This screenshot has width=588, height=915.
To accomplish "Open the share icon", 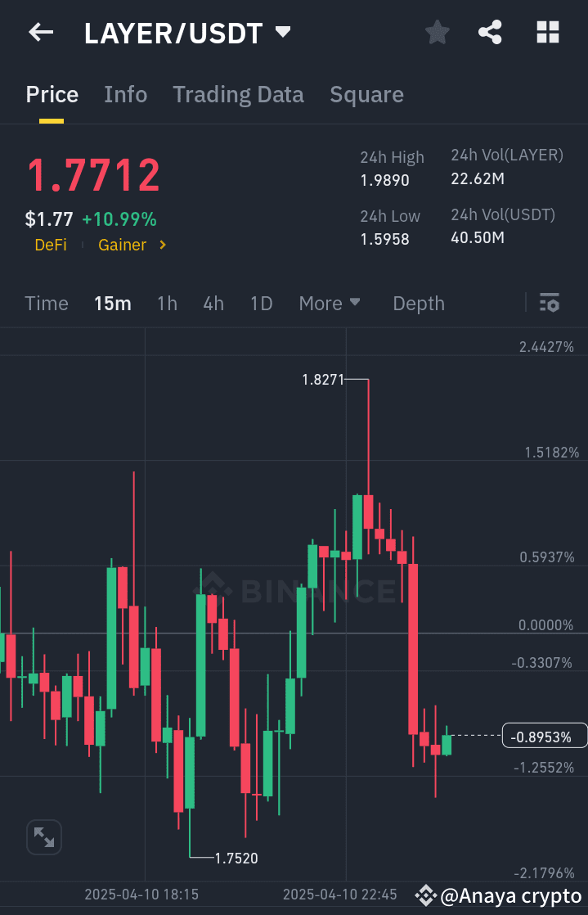I will point(490,33).
